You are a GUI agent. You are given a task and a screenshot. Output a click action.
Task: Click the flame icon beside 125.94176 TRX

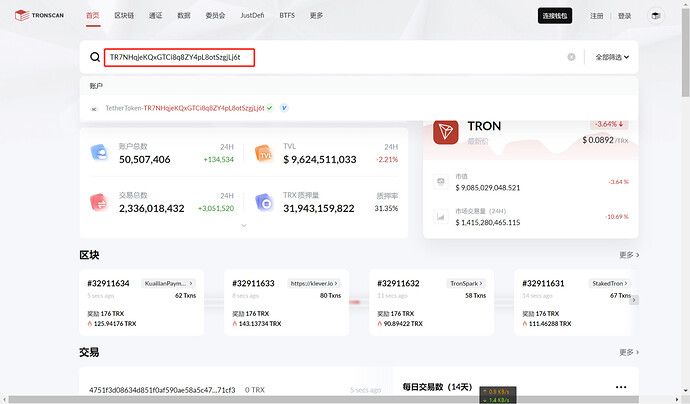tap(90, 323)
